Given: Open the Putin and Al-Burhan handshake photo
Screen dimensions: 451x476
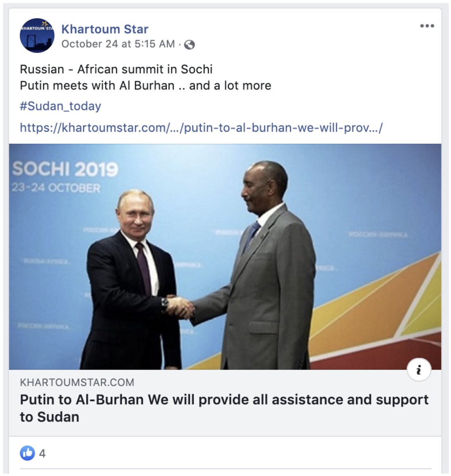Looking at the screenshot, I should pos(225,257).
